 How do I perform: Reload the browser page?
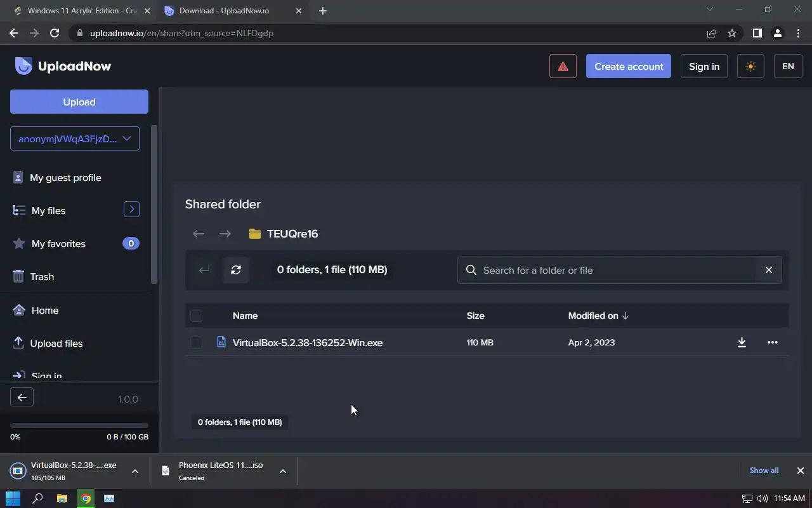pyautogui.click(x=55, y=33)
